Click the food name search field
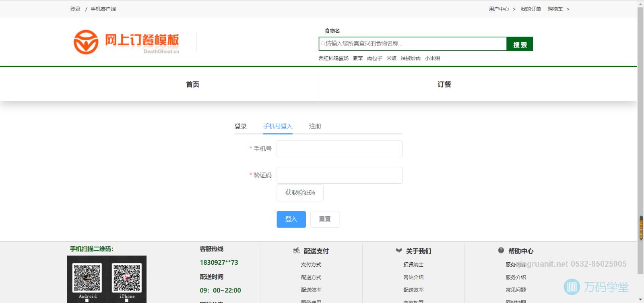 (x=413, y=44)
